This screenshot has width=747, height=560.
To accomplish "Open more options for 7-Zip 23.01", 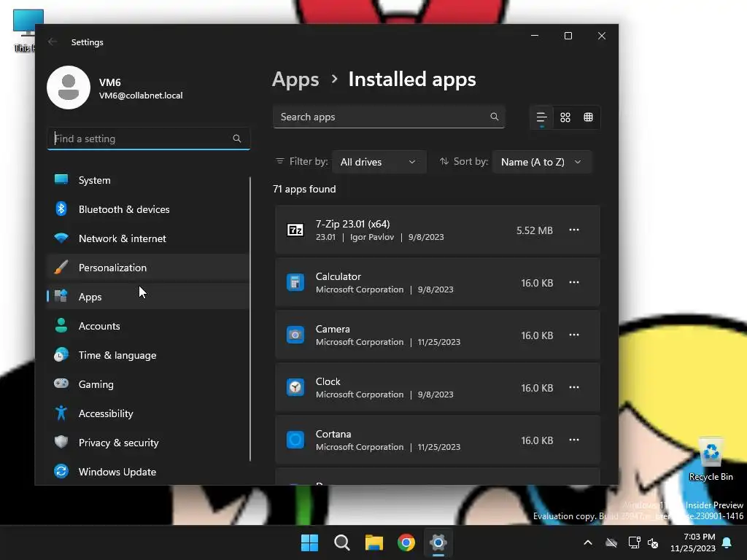I will [574, 230].
